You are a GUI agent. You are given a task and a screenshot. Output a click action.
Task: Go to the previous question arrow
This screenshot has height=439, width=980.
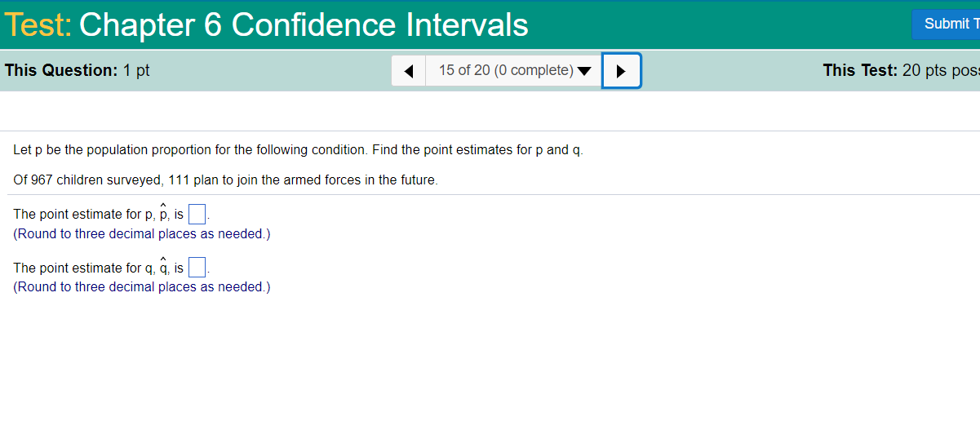coord(409,71)
